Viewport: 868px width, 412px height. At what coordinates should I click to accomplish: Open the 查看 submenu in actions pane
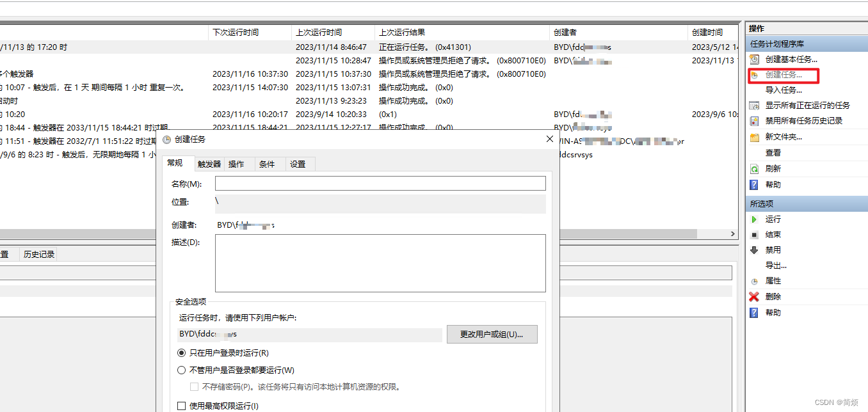(773, 153)
